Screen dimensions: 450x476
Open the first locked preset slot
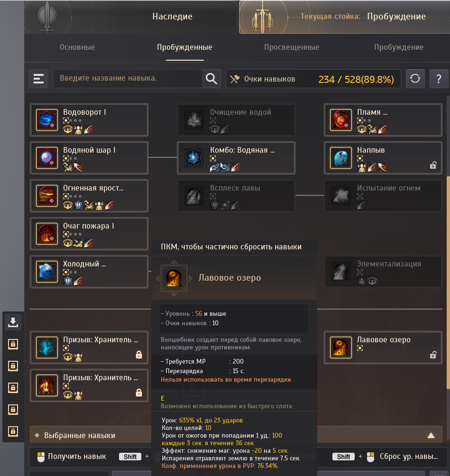pos(13,344)
